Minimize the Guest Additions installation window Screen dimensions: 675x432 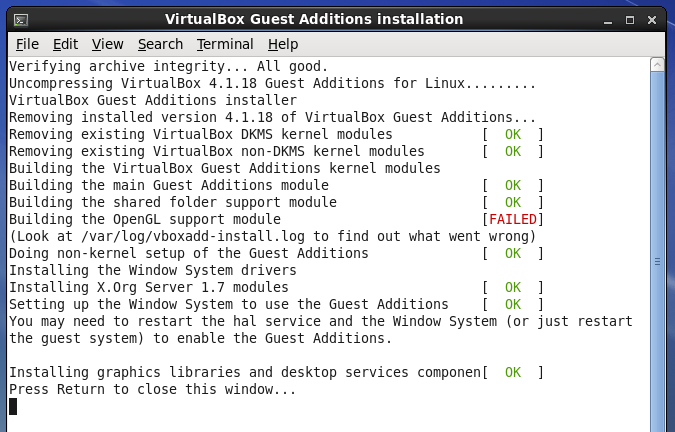(x=608, y=20)
